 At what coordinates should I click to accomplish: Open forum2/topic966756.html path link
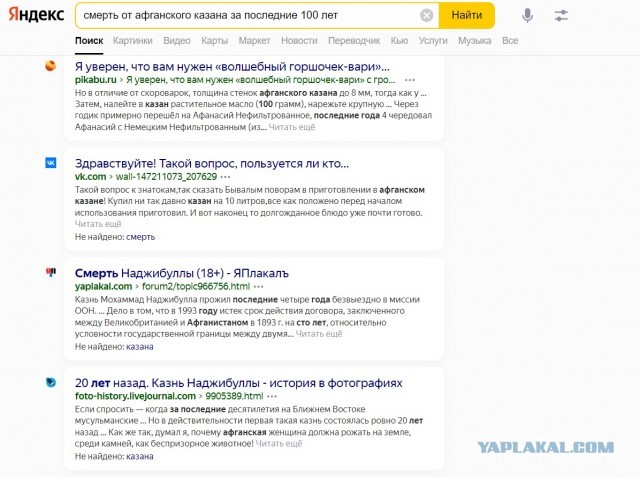click(196, 286)
